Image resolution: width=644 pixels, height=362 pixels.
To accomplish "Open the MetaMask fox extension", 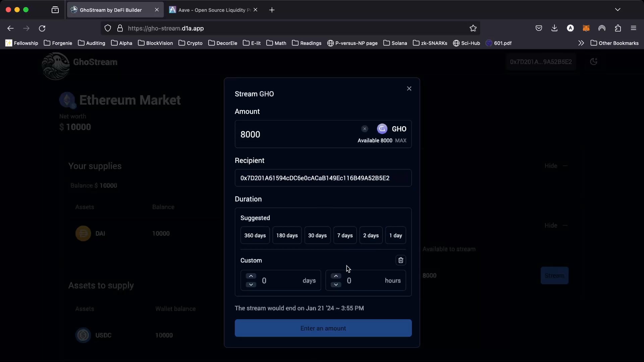I will 586,28.
